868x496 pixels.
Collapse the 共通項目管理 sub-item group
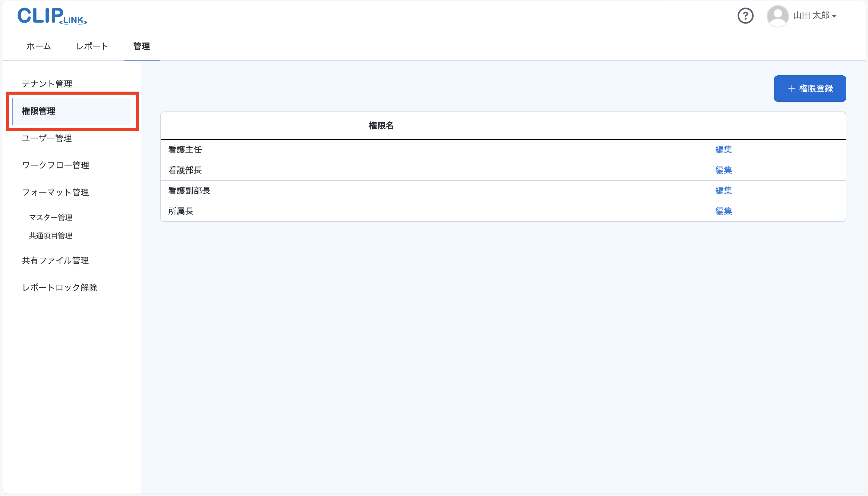pos(50,235)
